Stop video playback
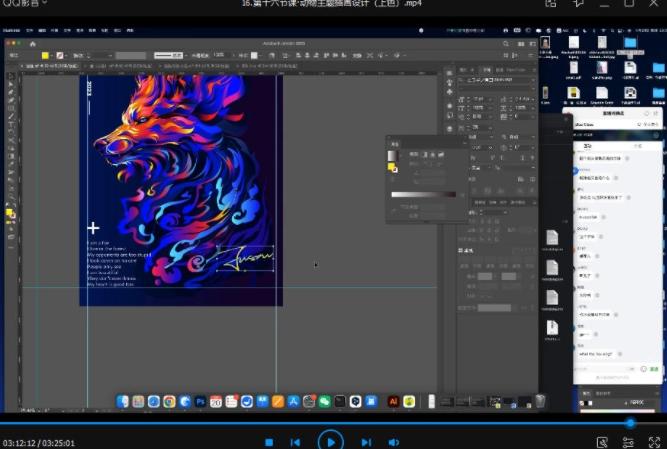Image resolution: width=667 pixels, height=449 pixels. pos(269,441)
